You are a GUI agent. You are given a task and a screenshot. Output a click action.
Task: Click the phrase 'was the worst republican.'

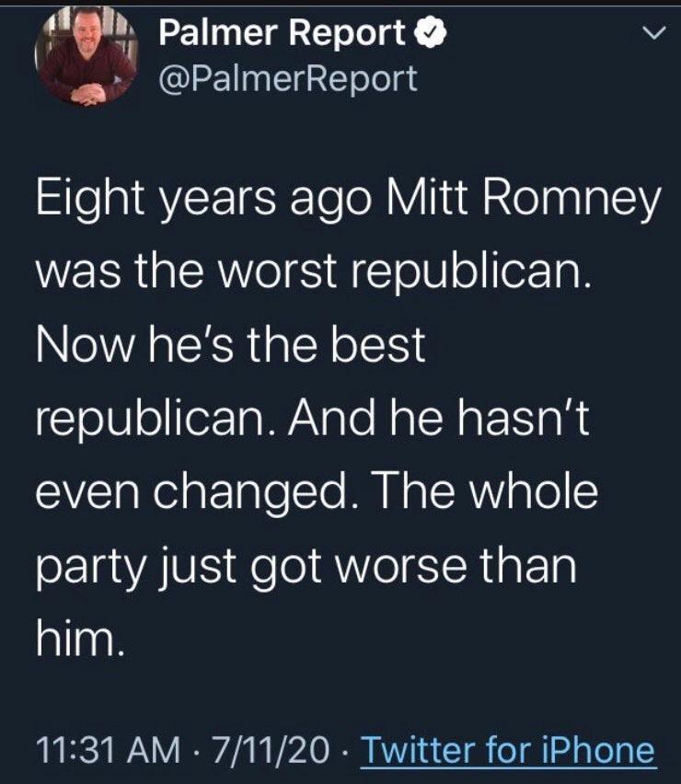tap(314, 272)
